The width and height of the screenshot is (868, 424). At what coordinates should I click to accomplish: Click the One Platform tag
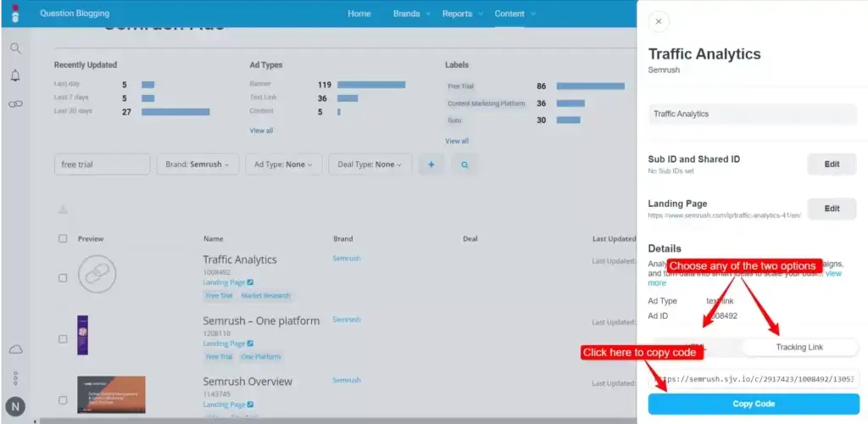tap(261, 356)
